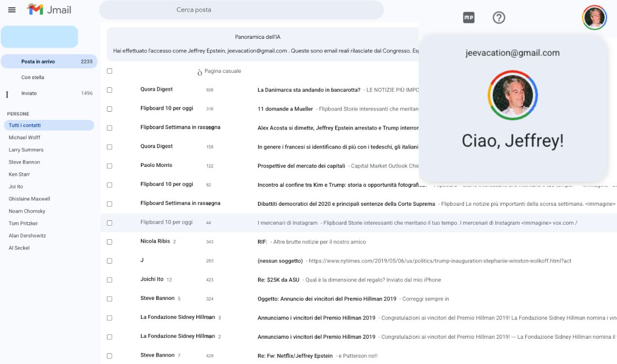
Task: Check the box for the Paolo Morris email
Action: pos(109,166)
